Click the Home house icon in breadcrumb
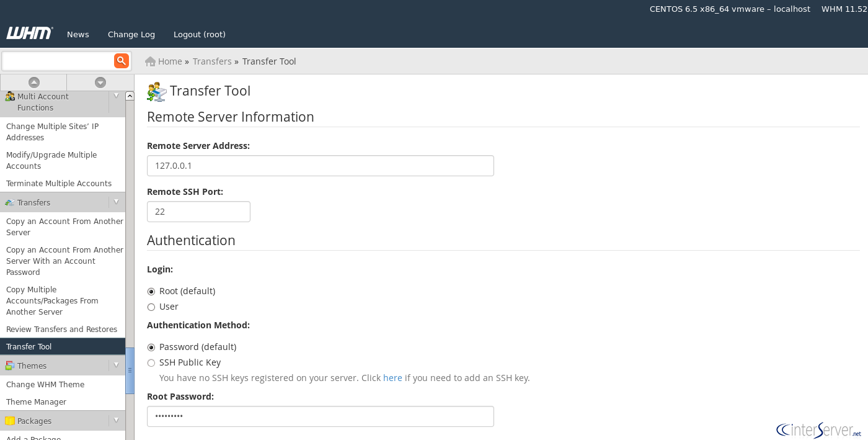868x440 pixels. pyautogui.click(x=149, y=61)
